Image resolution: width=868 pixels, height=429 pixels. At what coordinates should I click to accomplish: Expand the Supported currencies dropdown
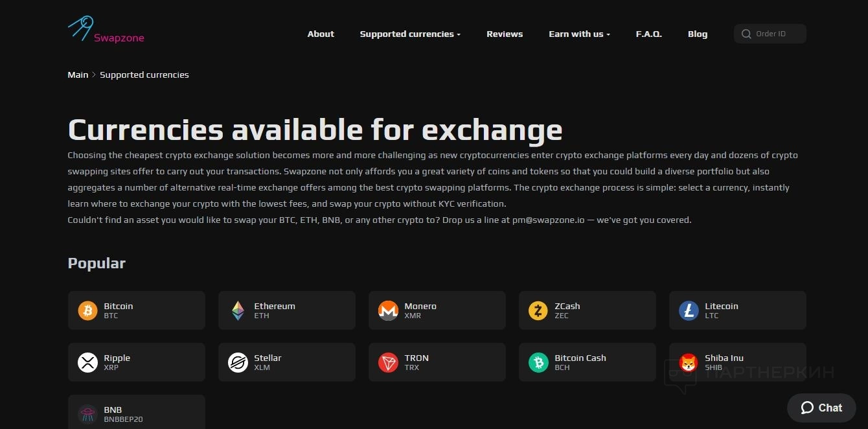tap(410, 34)
